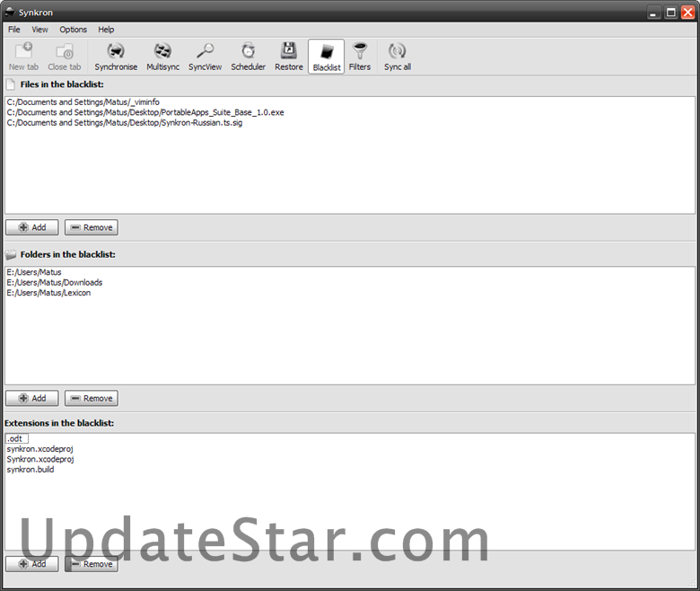
Task: Open the Options menu
Action: [74, 30]
